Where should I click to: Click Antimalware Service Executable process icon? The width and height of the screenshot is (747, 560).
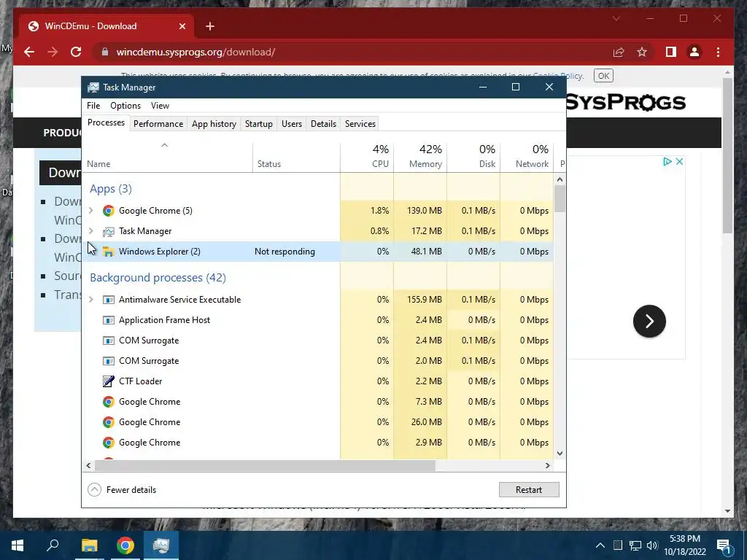pyautogui.click(x=109, y=300)
